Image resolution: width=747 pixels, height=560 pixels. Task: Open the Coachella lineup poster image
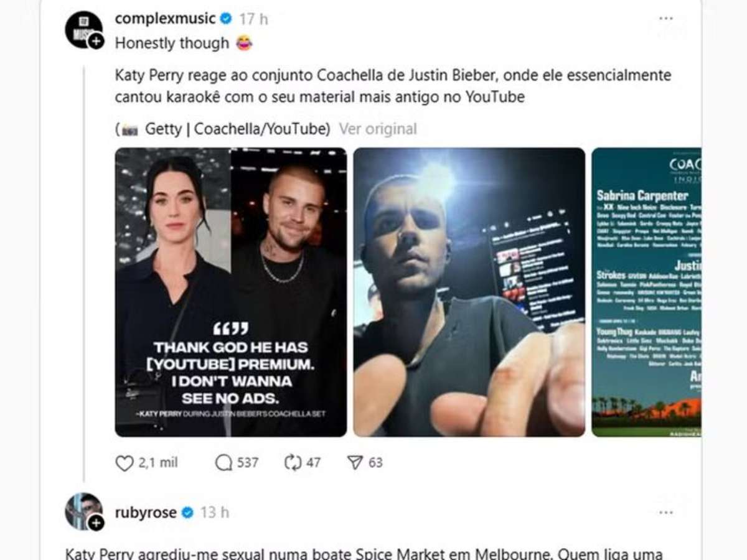[x=646, y=292]
